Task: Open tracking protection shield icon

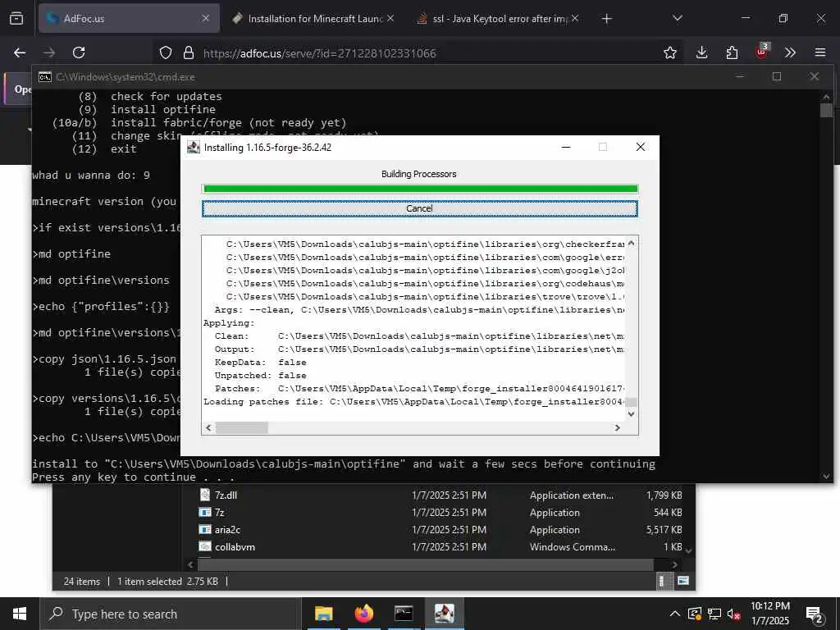Action: coord(166,52)
